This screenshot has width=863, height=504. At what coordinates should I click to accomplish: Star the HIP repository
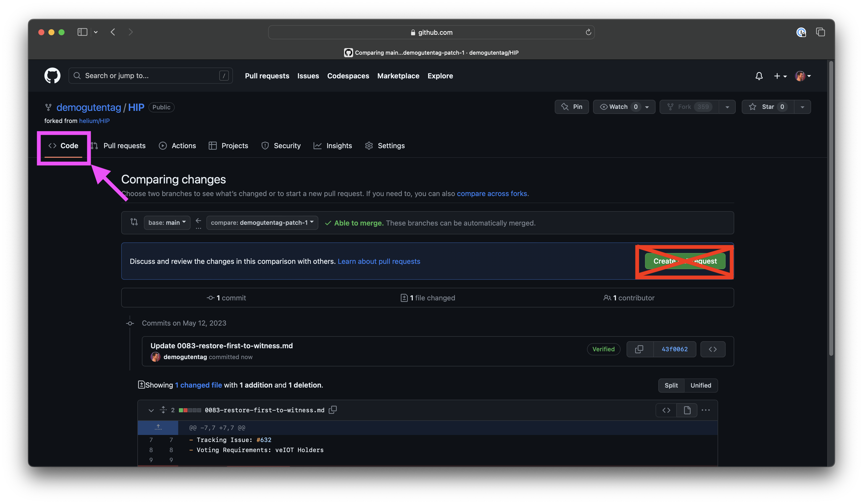point(767,107)
